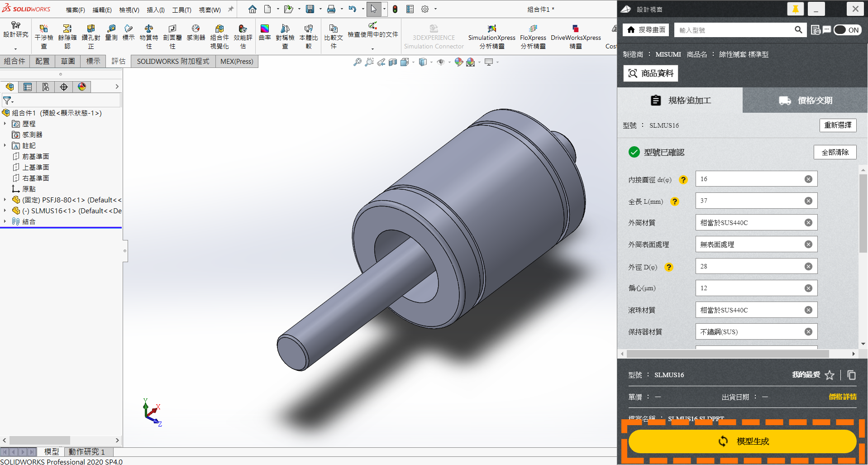Screen dimensions: 868x465
Task: Open the DisplayManager appearance tab icon
Action: click(x=82, y=87)
